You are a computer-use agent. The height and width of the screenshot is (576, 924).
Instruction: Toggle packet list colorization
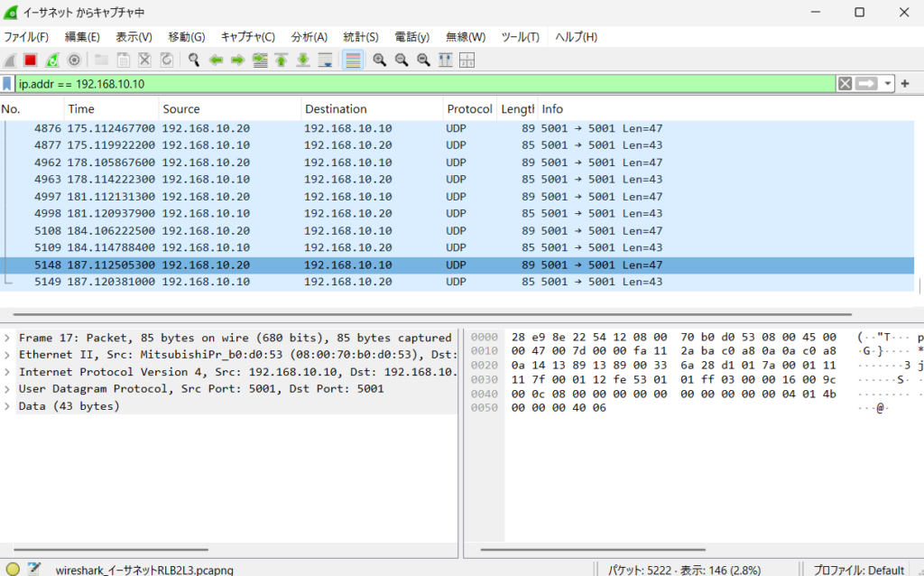point(353,60)
